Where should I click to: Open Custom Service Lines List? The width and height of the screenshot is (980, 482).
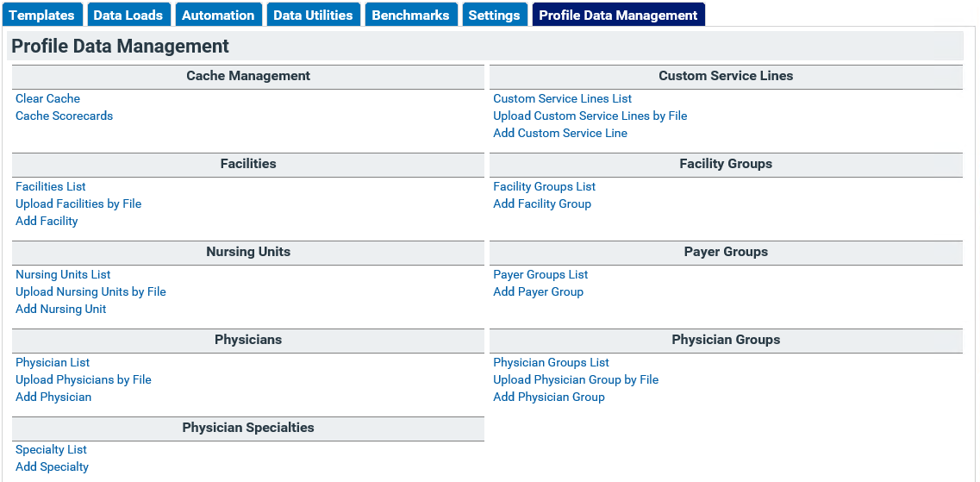coord(563,99)
